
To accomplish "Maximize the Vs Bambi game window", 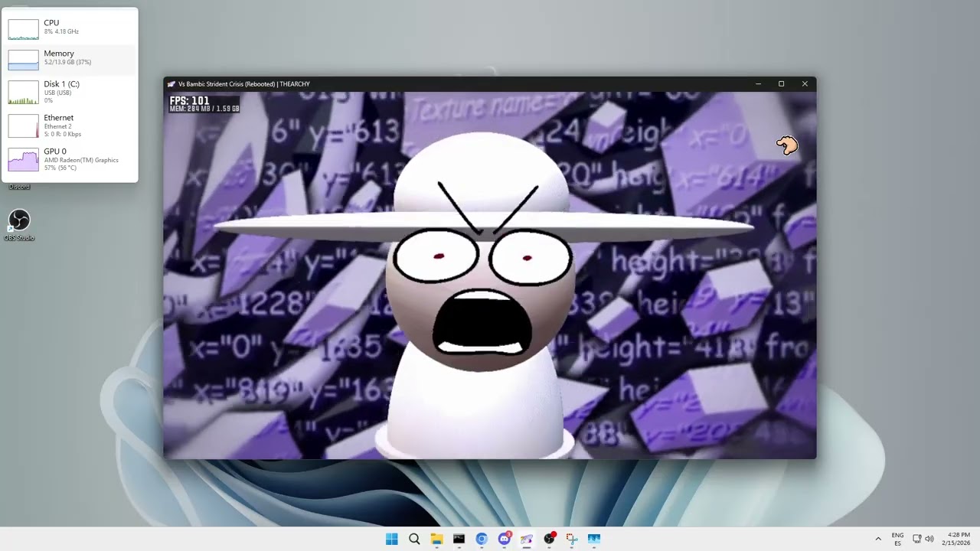I will [x=781, y=84].
